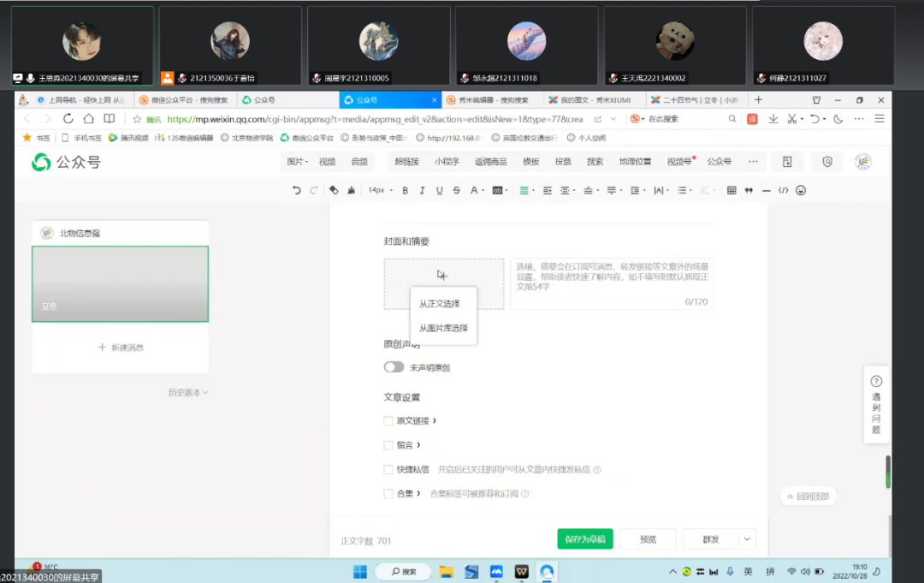Open the HTML code view icon
Viewport: 924px width, 583px height.
(x=783, y=190)
